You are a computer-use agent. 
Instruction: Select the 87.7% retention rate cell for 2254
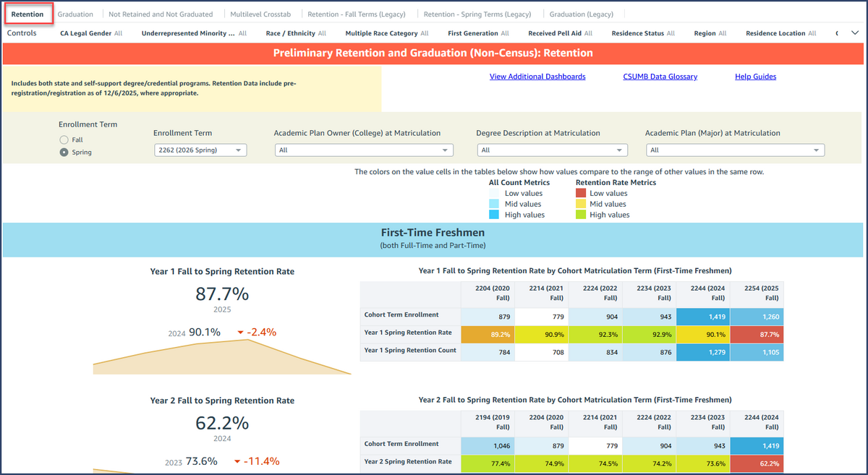tap(757, 335)
